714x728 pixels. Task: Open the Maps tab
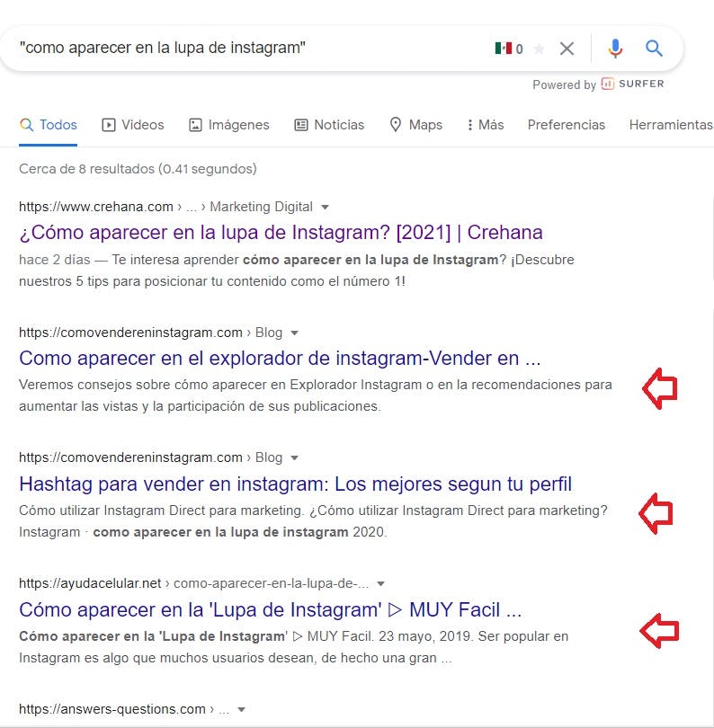coord(415,125)
